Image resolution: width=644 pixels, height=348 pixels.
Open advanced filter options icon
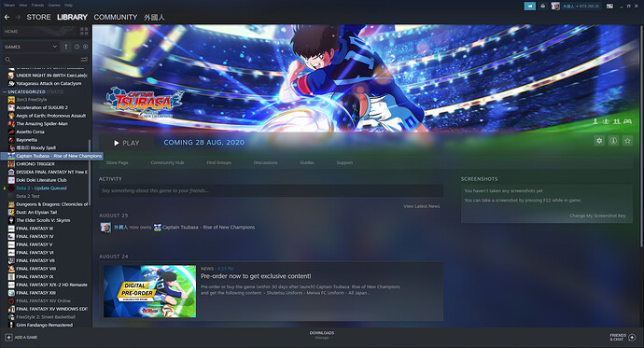point(84,60)
